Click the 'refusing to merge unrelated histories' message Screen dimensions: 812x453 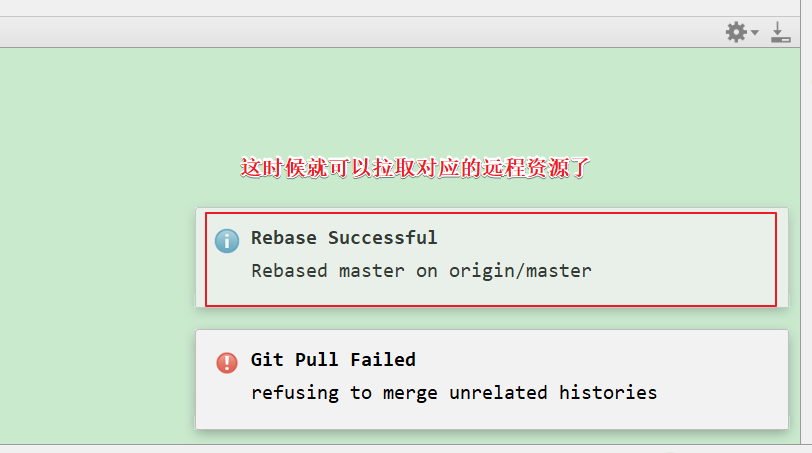click(x=453, y=393)
